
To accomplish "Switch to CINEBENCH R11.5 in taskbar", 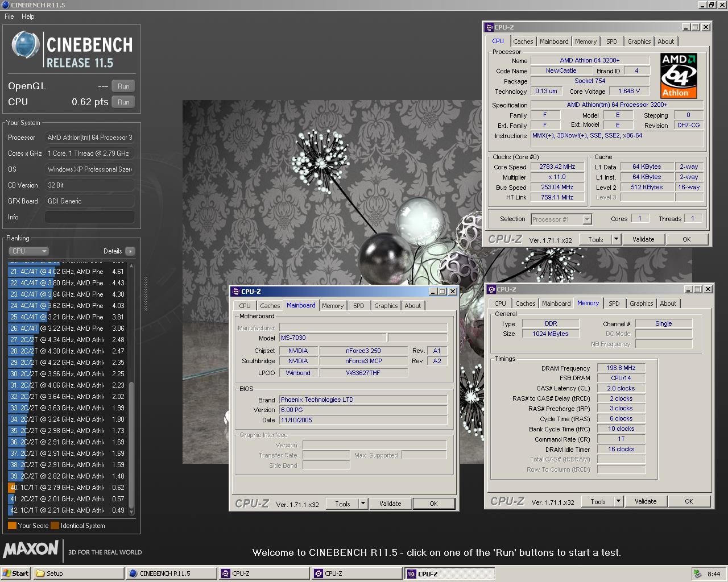I will click(x=172, y=573).
